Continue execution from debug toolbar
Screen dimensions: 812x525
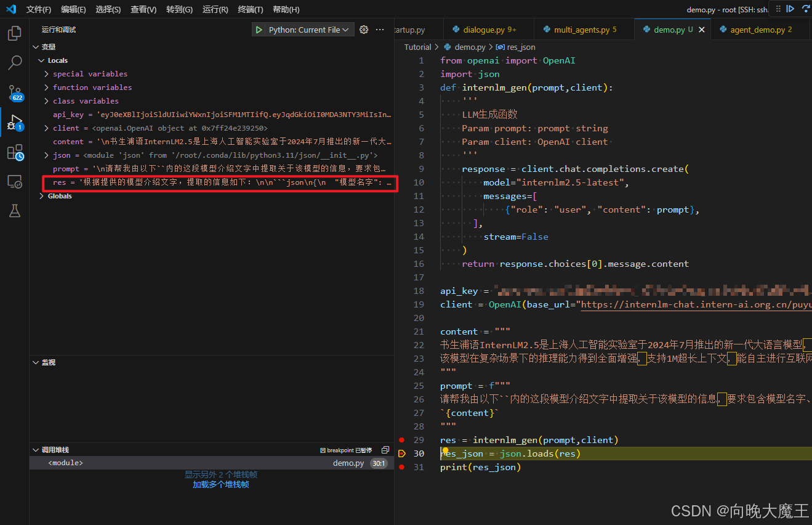pos(790,9)
